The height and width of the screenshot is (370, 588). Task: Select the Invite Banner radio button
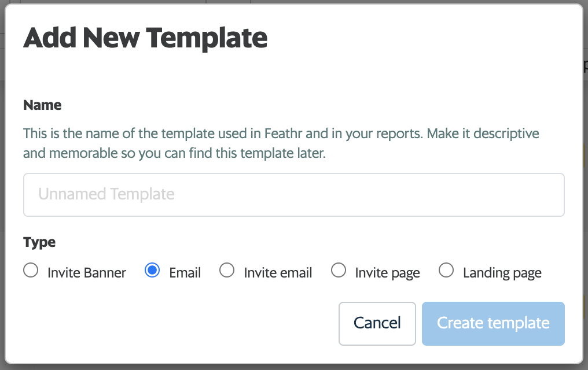(31, 271)
